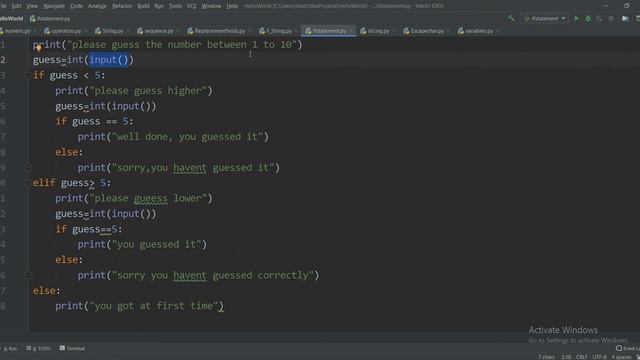This screenshot has height=360, width=640.
Task: Click the Stop square icon in toolbar
Action: [x=611, y=18]
